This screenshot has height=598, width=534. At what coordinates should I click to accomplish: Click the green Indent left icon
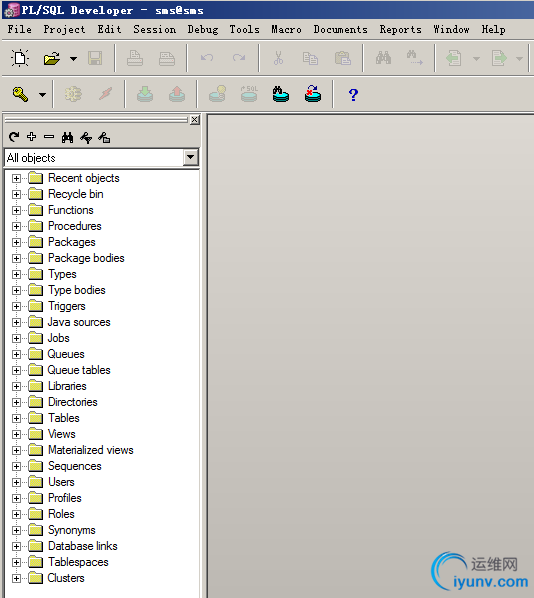tap(454, 58)
